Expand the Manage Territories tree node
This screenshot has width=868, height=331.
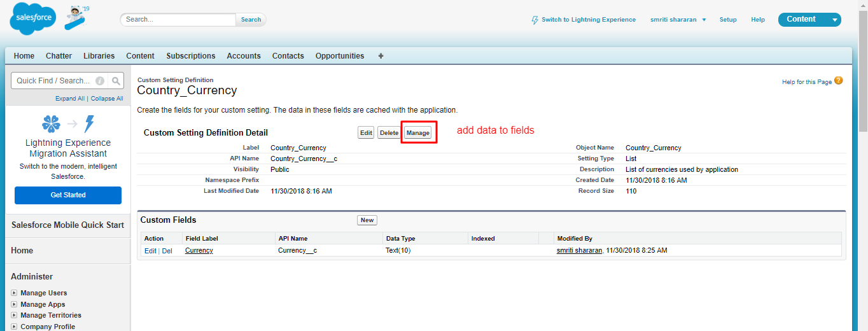(14, 315)
